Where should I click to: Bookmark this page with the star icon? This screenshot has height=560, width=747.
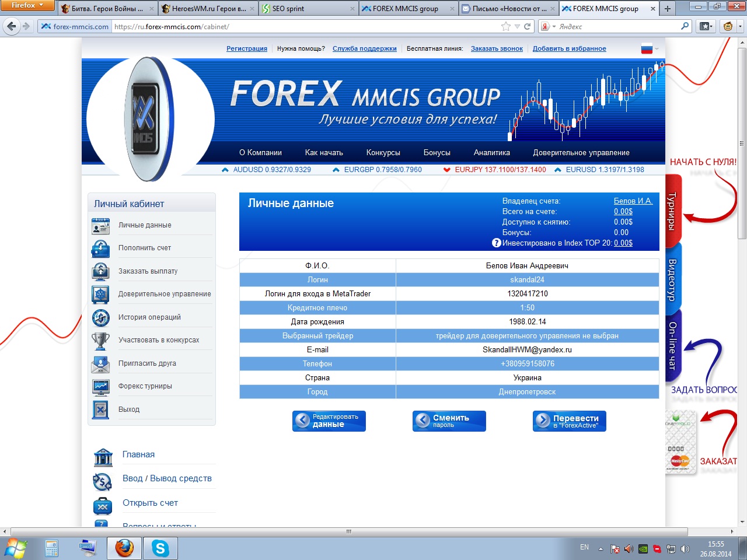505,26
